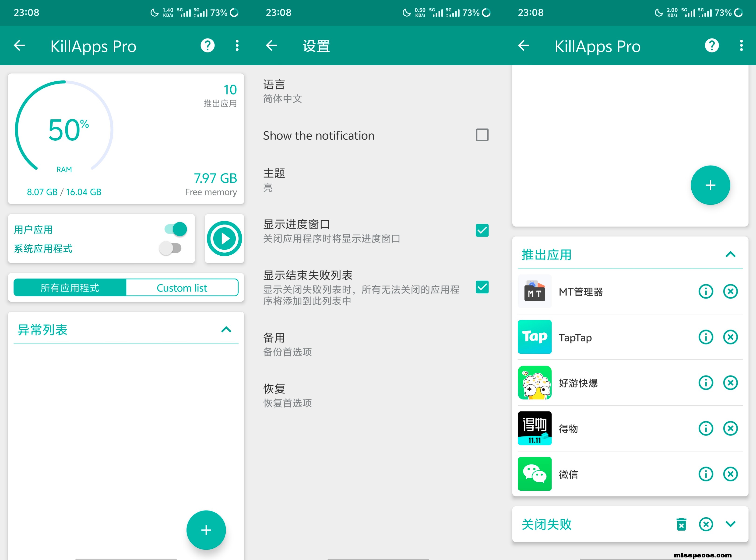This screenshot has width=756, height=560.
Task: Click trash icon in 关闭失败 section
Action: pos(681,524)
